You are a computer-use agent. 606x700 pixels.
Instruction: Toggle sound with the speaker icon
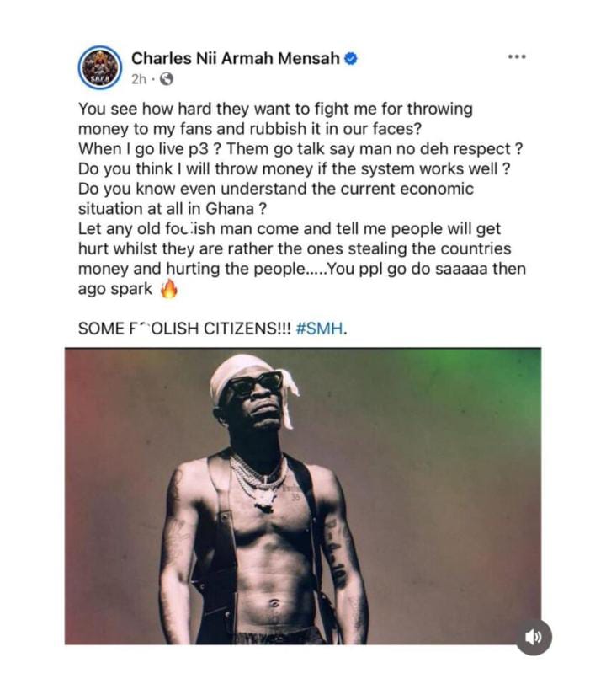pos(534,638)
